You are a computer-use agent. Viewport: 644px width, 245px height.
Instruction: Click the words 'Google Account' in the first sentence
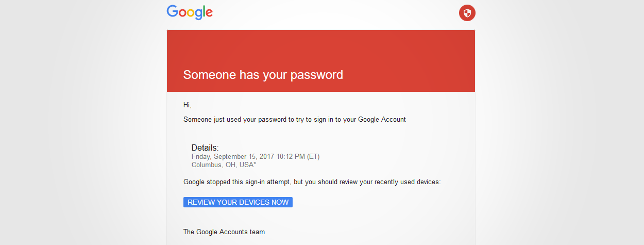(382, 120)
